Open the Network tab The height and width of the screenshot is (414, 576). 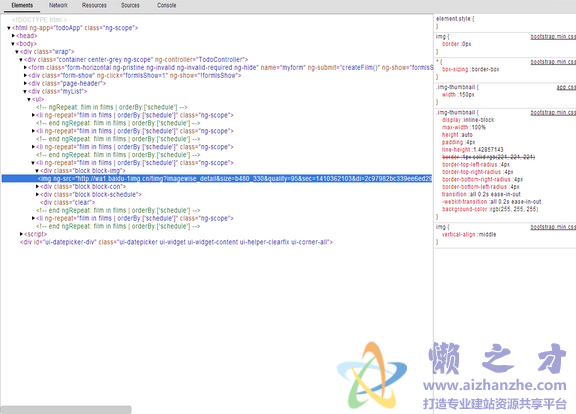58,5
